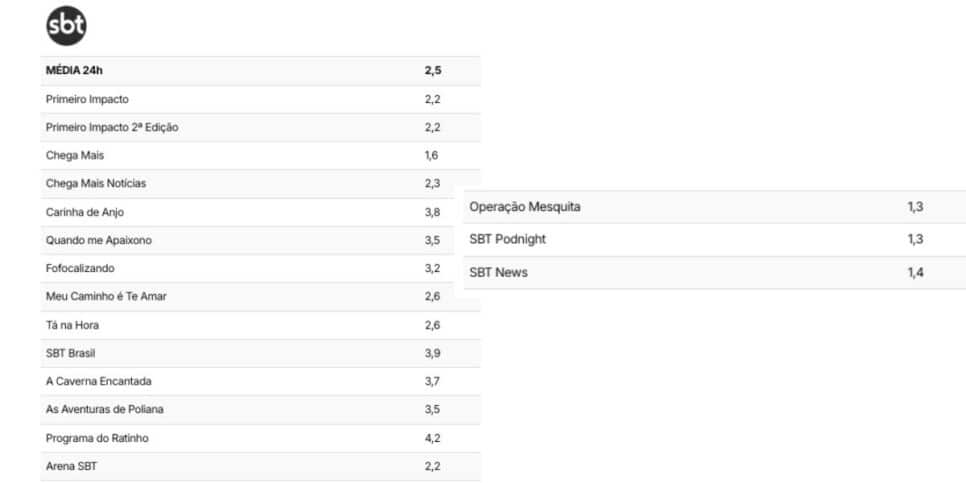Select the MÉDIA 24h header row
Image resolution: width=966 pixels, height=483 pixels.
(260, 71)
